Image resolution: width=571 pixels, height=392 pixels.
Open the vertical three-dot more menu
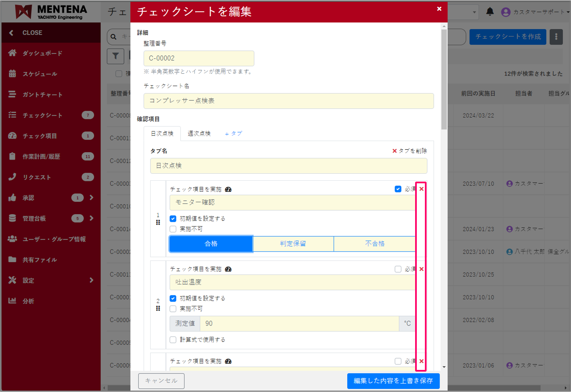[556, 37]
